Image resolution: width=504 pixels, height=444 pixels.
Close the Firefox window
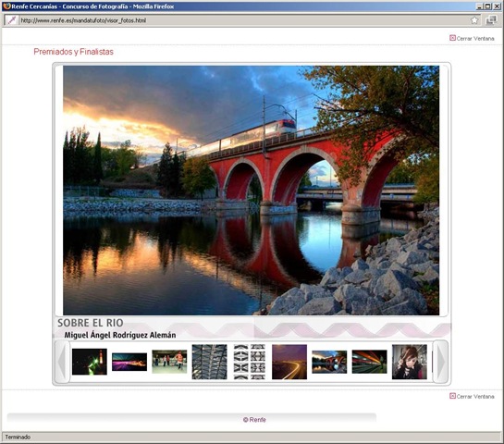tap(497, 6)
